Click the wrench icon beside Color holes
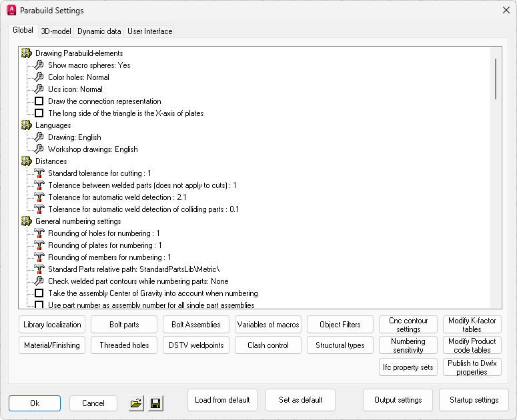This screenshot has height=420, width=517. click(39, 77)
